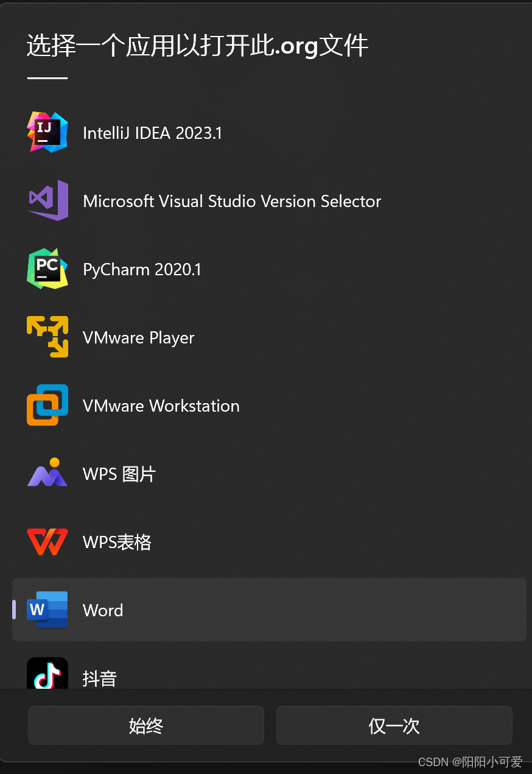532x774 pixels.
Task: Click the IntelliJ IDEA app icon
Action: (x=47, y=132)
